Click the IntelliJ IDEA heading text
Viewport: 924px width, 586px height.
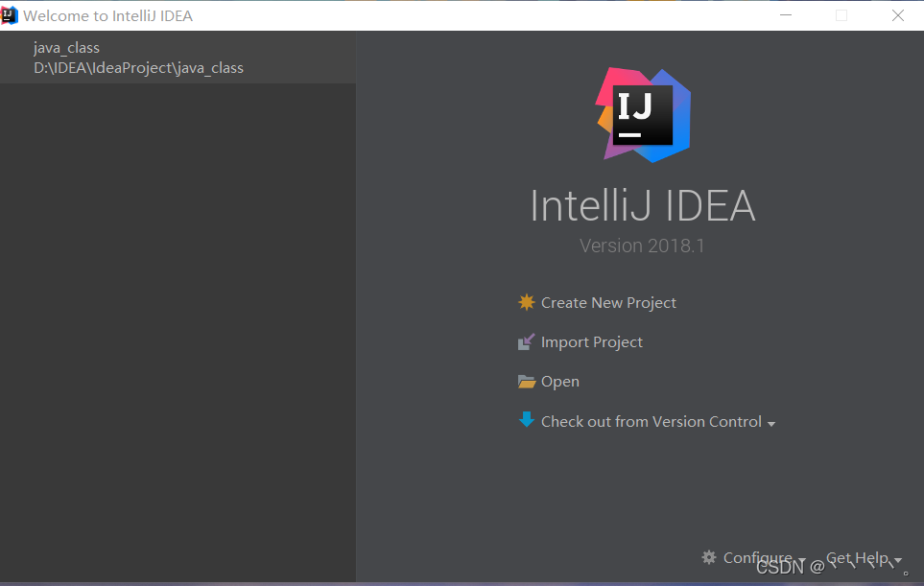[642, 205]
